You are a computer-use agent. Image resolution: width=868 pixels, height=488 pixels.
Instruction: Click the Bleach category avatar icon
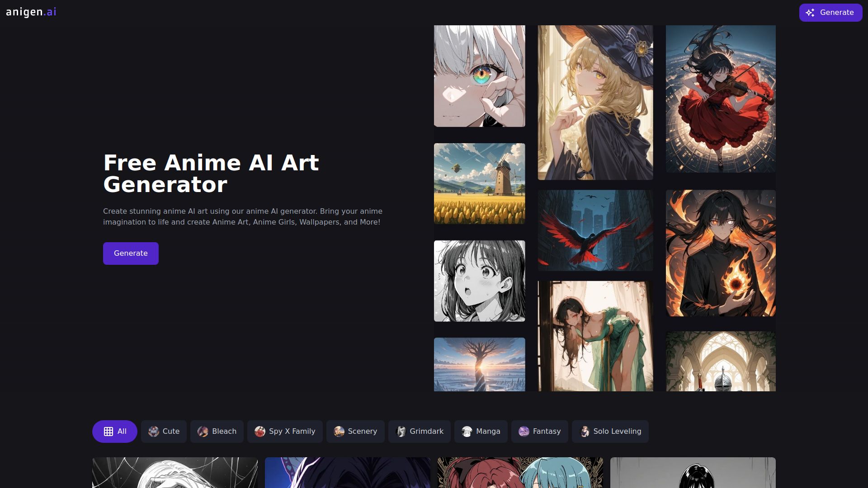pyautogui.click(x=203, y=431)
